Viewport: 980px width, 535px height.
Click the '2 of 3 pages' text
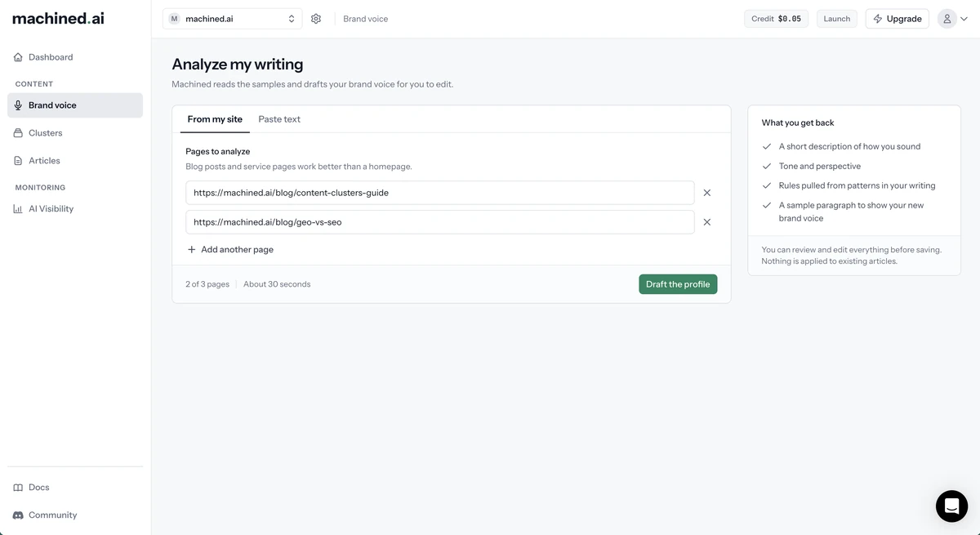tap(207, 284)
